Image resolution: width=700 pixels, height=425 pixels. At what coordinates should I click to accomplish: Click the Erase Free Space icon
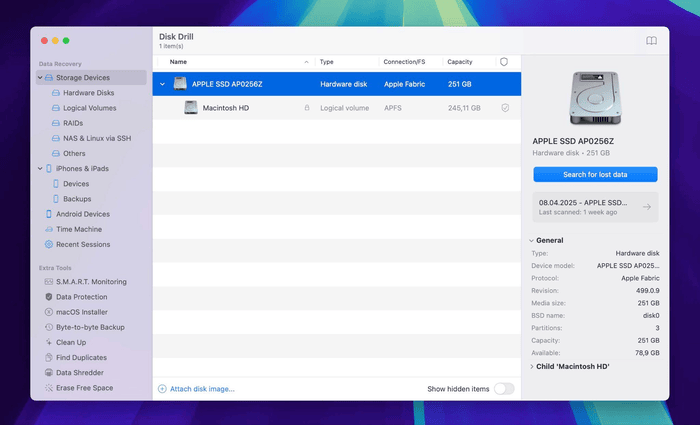49,388
